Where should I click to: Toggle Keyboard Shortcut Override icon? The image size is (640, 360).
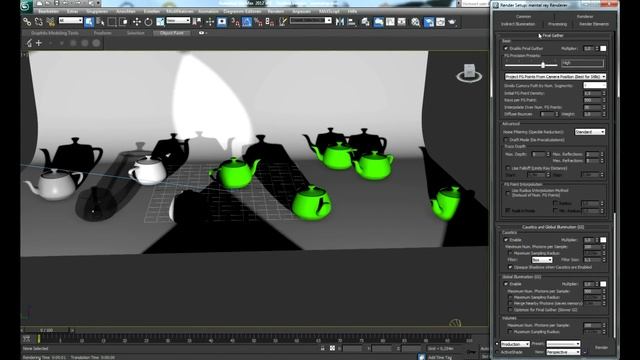(x=222, y=22)
